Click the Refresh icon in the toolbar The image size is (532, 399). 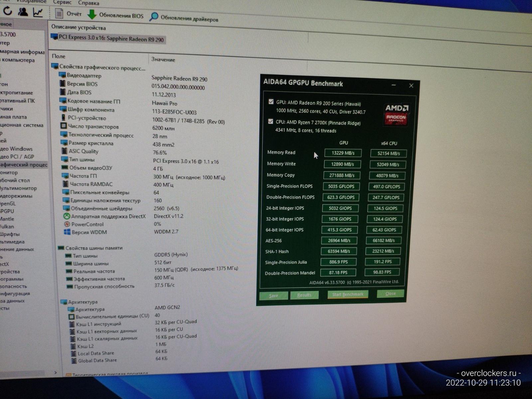pos(8,11)
